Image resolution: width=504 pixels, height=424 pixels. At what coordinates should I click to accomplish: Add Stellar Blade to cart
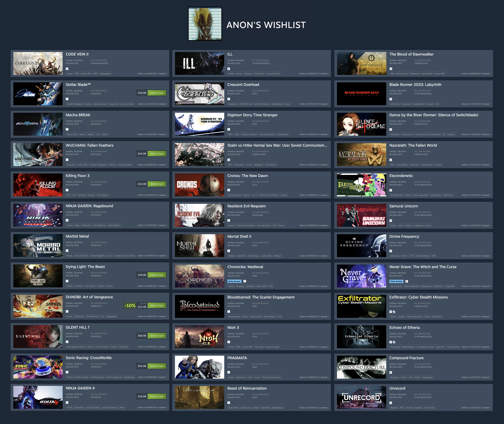coord(157,93)
